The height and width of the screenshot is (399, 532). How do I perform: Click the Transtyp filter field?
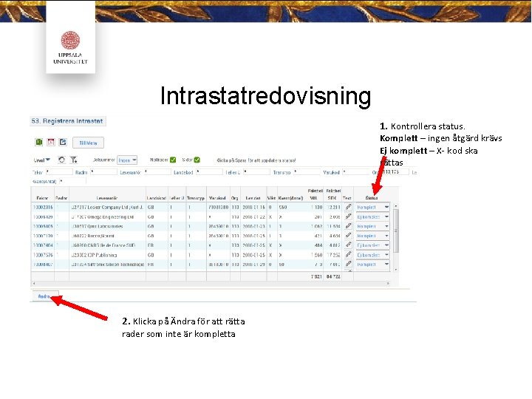point(307,172)
